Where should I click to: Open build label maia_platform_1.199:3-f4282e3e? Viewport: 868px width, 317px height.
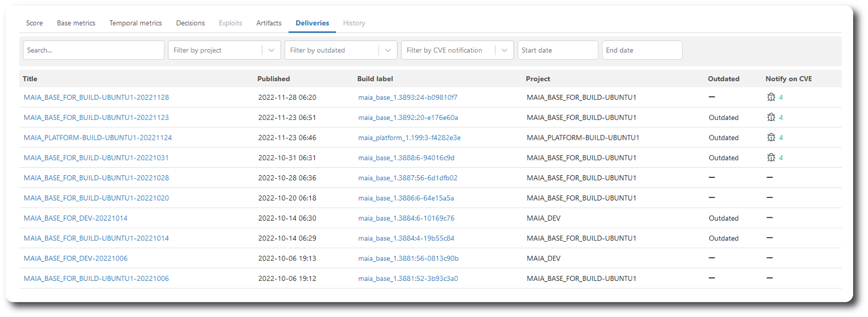409,138
